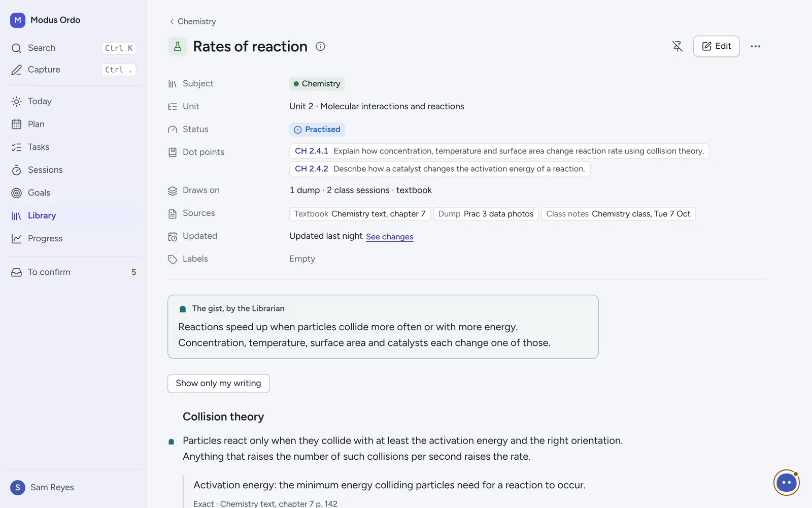Click the Collision theory heading
This screenshot has height=508, width=812.
223,417
